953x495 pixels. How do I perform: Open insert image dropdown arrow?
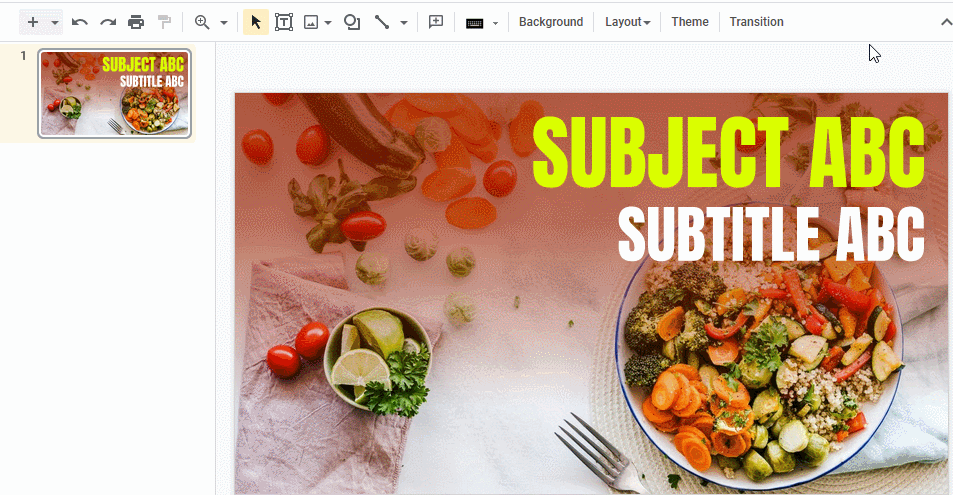tap(328, 22)
